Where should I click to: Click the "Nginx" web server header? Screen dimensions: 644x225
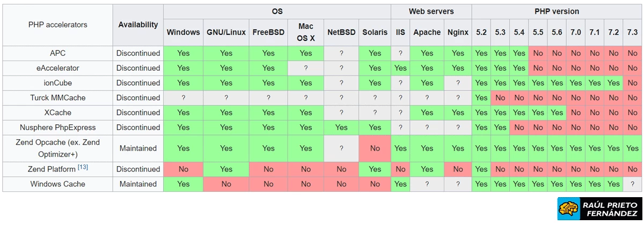tap(458, 32)
